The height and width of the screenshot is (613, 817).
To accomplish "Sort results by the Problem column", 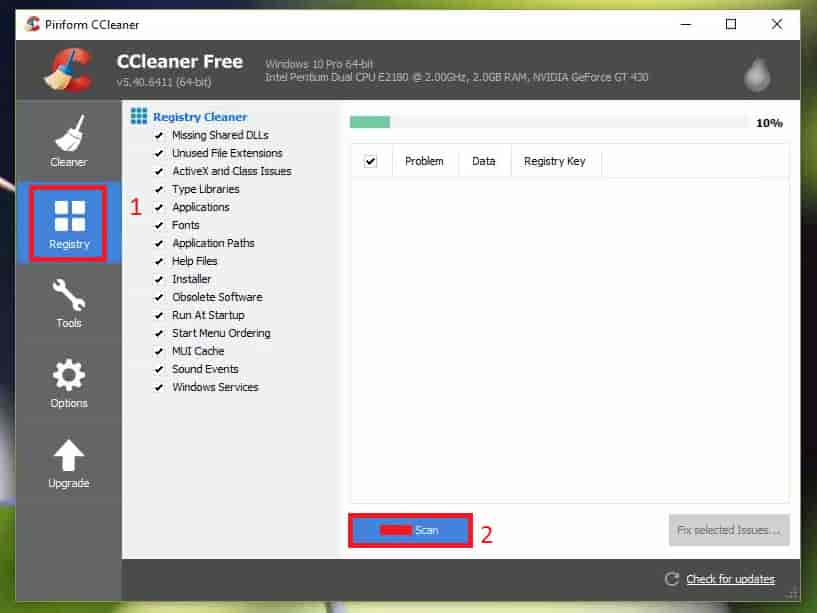I will (425, 161).
